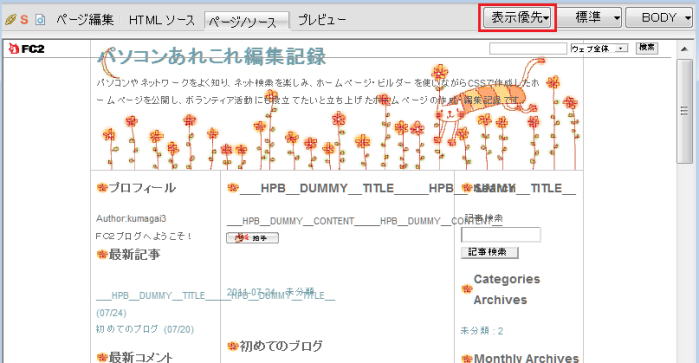Click the 未分類 : 2 category link

coord(482,331)
